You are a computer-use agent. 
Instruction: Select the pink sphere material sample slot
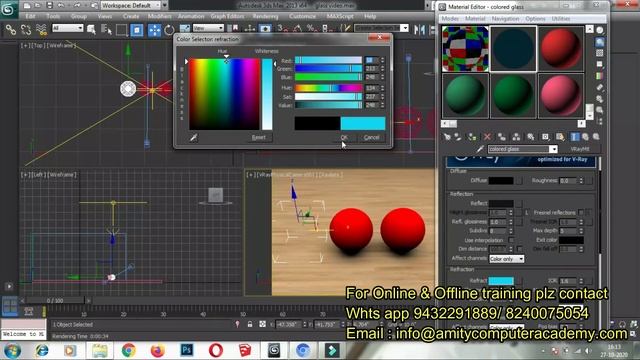pos(561,96)
